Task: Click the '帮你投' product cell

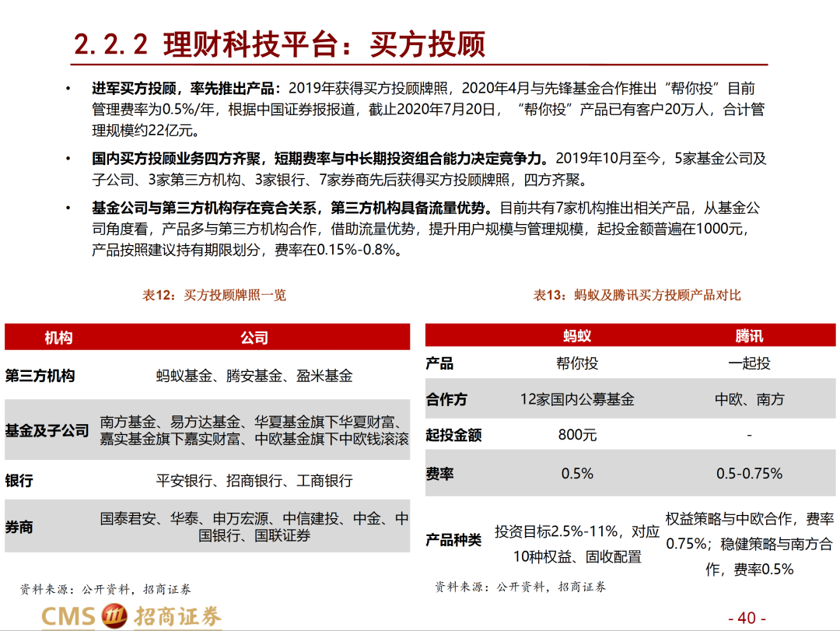Action: coord(577,363)
